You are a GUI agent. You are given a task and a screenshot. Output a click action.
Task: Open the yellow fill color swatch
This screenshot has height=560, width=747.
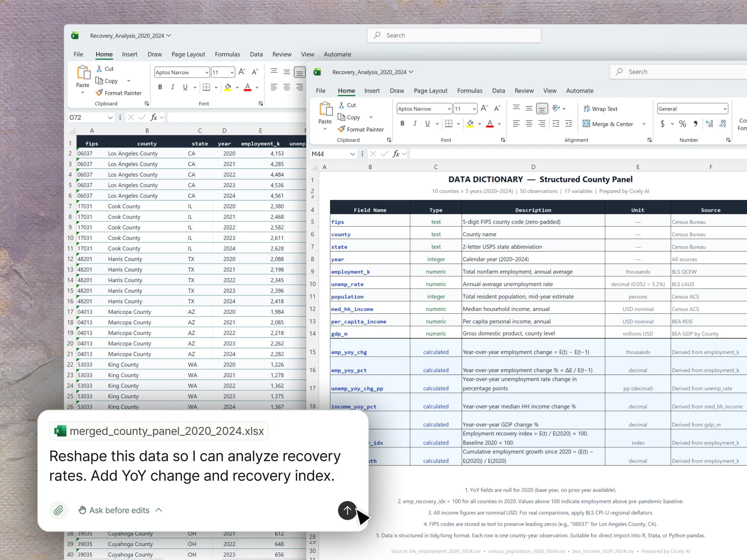[470, 124]
